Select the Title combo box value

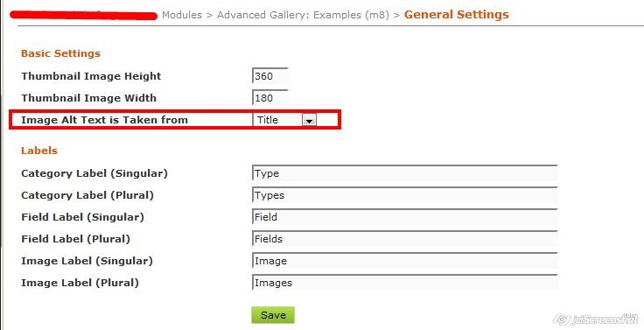(284, 120)
